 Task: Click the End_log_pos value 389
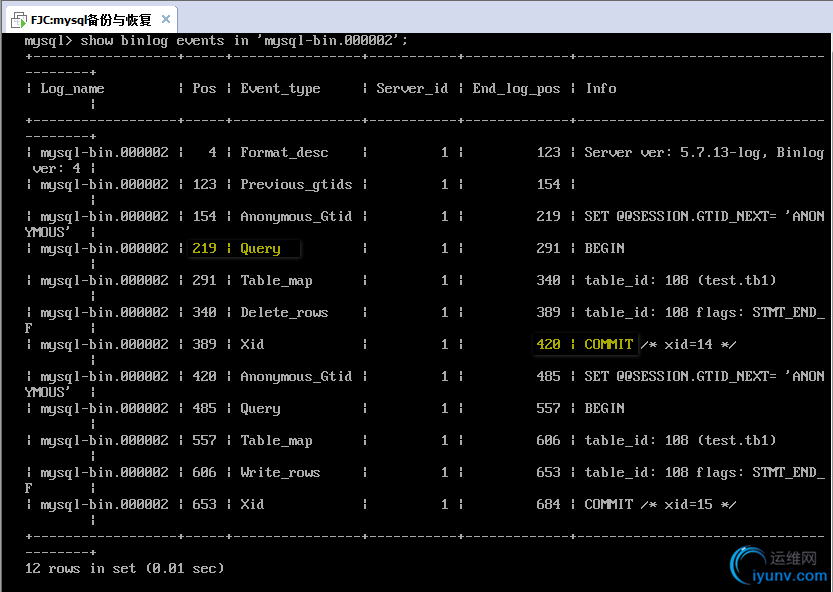[548, 312]
